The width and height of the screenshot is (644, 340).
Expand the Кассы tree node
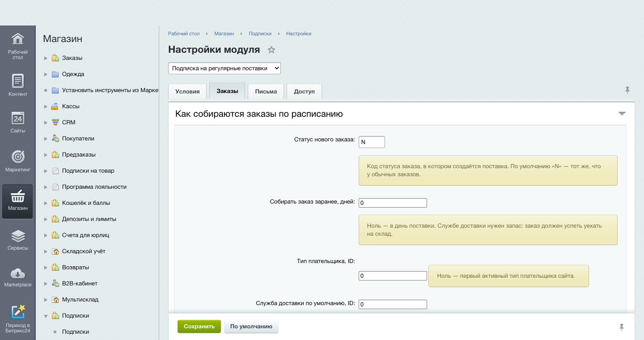point(46,106)
